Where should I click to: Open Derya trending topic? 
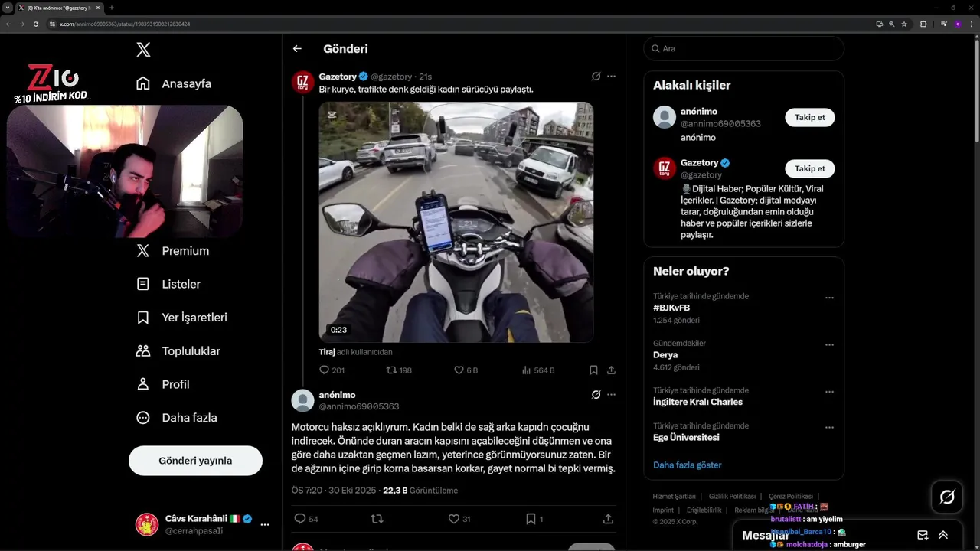tap(665, 355)
